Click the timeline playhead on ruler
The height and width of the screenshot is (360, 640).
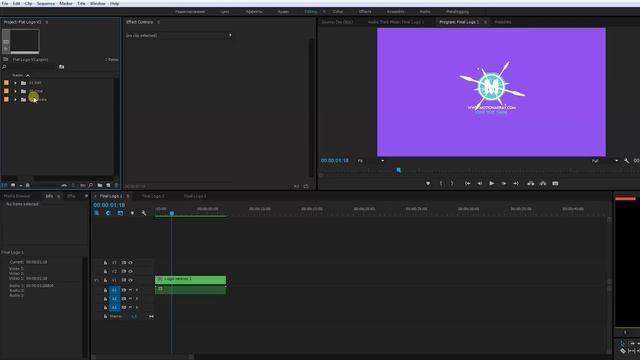click(172, 213)
